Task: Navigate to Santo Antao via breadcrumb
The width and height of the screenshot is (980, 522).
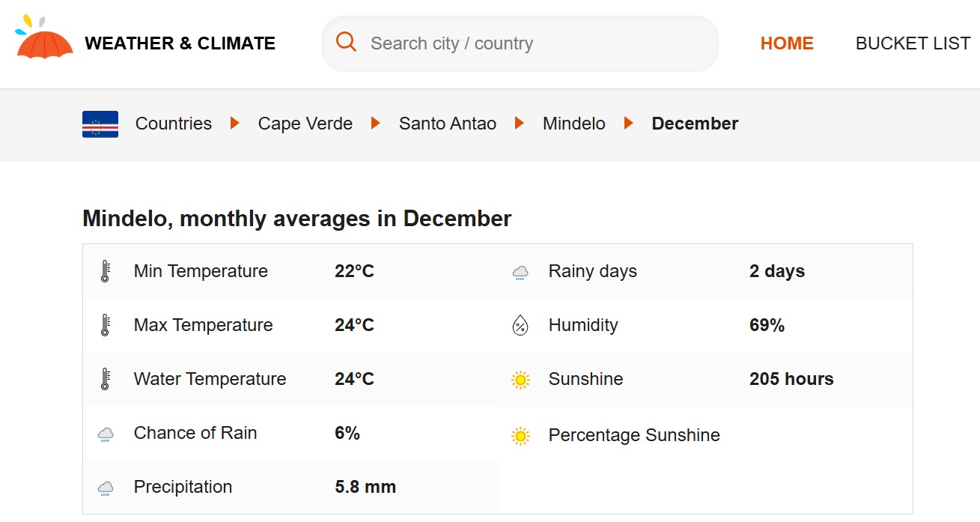Action: [x=447, y=124]
